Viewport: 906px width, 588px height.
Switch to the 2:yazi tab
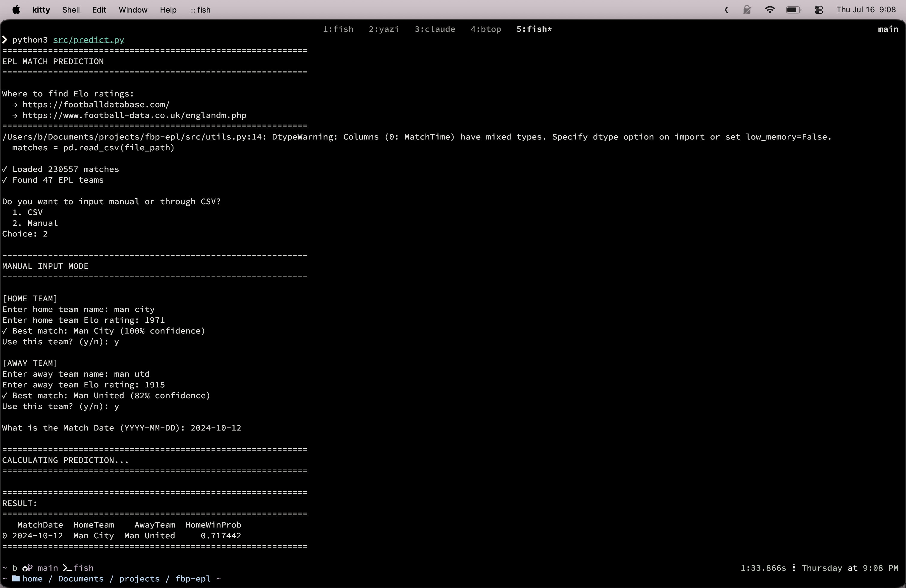pyautogui.click(x=384, y=29)
